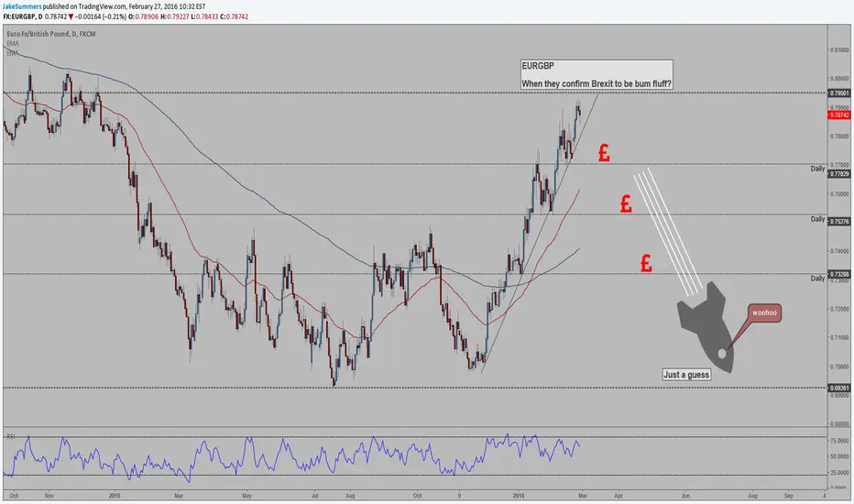
Task: Click the 0.76000 price axis tick
Action: point(839,194)
